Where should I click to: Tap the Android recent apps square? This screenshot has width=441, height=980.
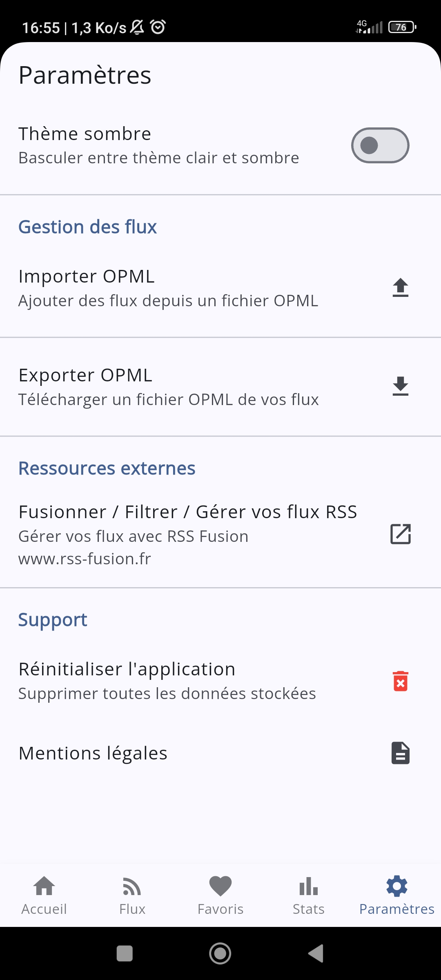(x=125, y=954)
